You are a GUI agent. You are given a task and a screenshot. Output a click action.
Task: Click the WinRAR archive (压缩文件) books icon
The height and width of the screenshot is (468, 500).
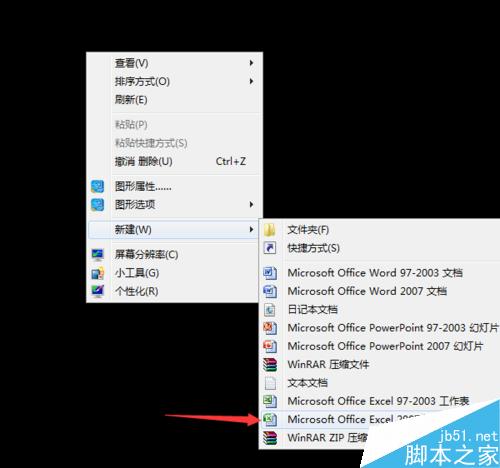270,365
